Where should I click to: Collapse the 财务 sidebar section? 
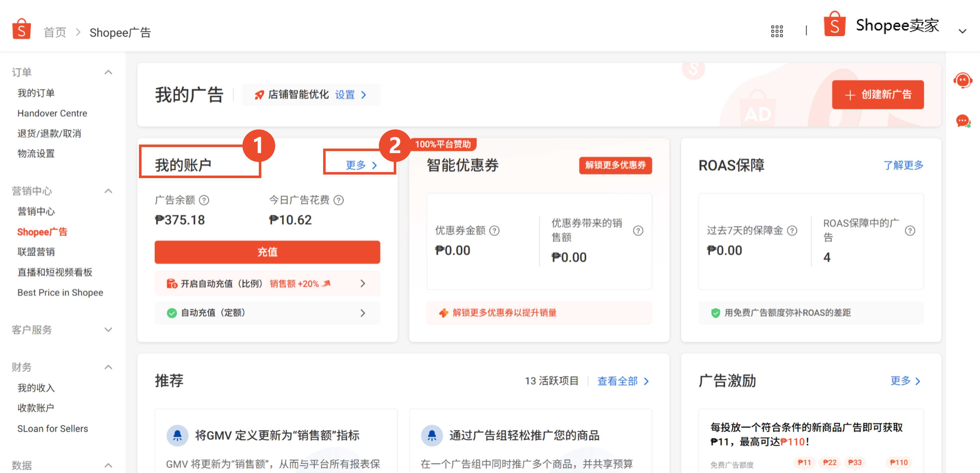[108, 367]
